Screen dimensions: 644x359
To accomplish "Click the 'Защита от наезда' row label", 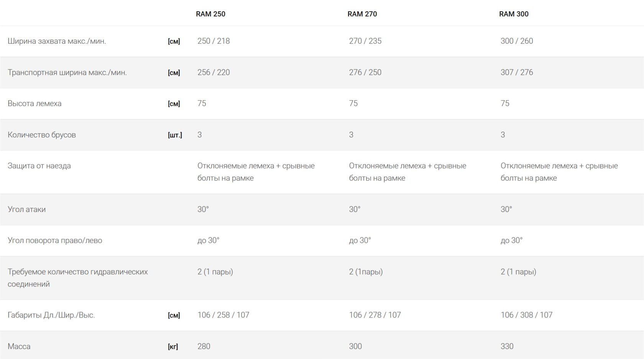I will point(39,166).
